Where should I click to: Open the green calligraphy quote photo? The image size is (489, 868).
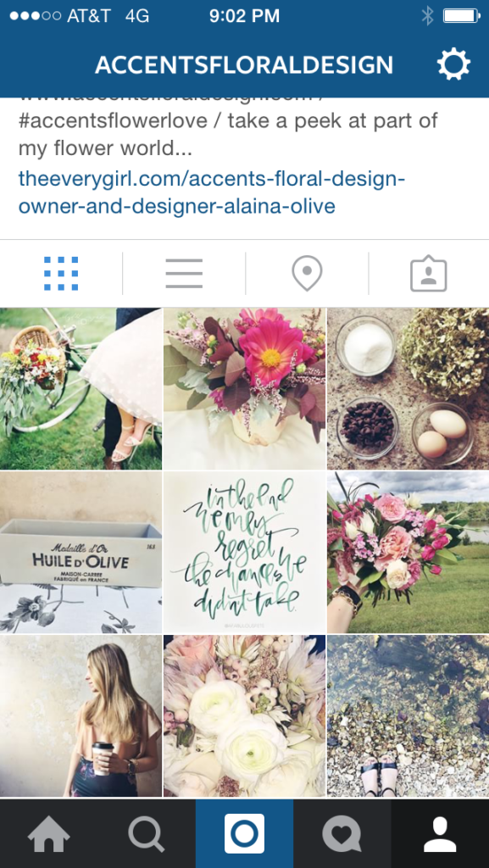(244, 553)
